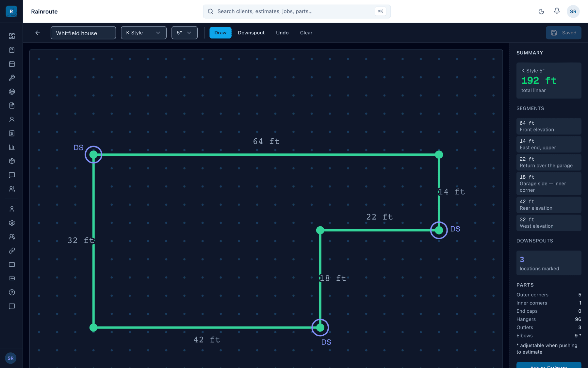Open the credit card billing icon

pyautogui.click(x=12, y=265)
